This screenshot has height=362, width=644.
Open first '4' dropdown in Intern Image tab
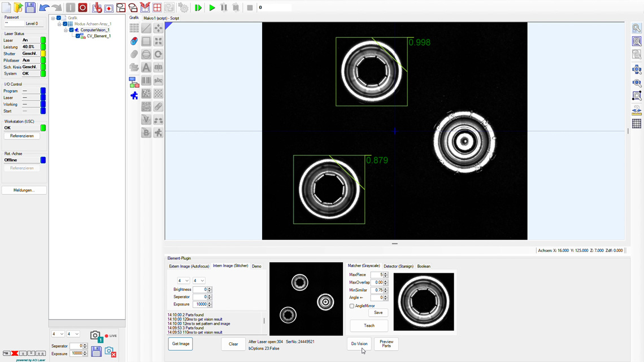(183, 281)
